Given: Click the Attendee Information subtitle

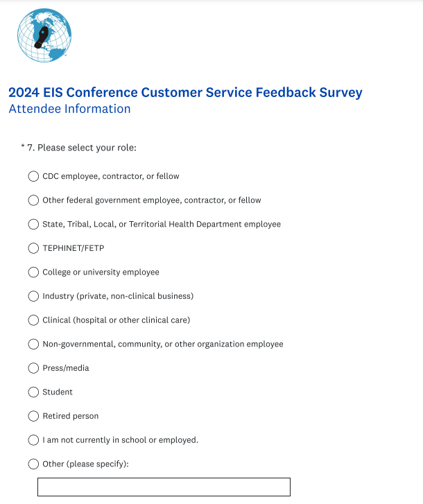Looking at the screenshot, I should (69, 109).
